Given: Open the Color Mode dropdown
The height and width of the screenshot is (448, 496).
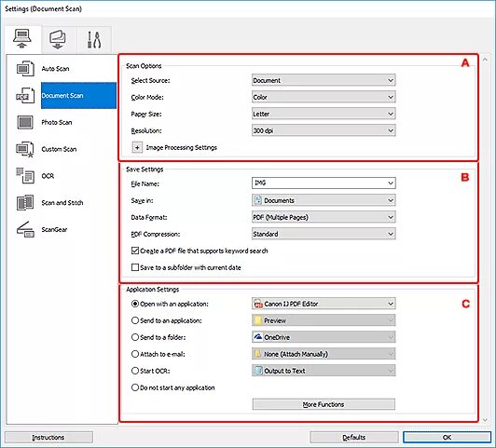Looking at the screenshot, I should point(324,97).
